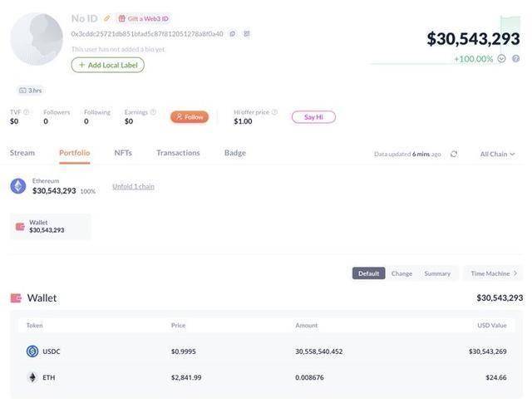Open the Transactions tab

pos(178,153)
